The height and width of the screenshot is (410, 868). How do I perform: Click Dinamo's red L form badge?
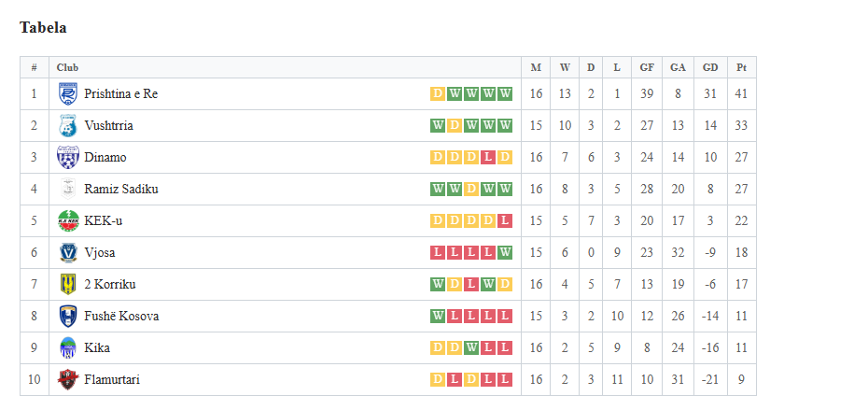(x=488, y=157)
